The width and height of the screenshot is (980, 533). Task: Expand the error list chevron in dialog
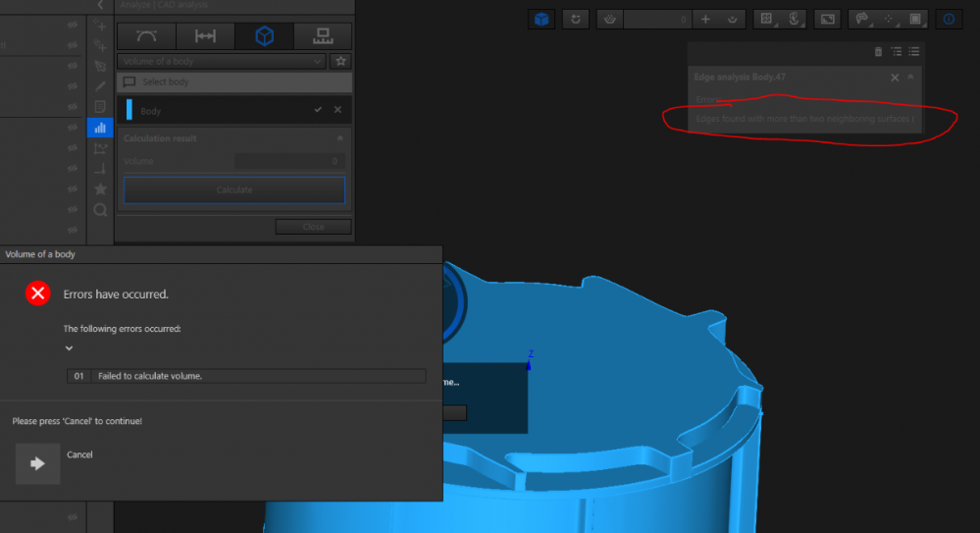(69, 347)
